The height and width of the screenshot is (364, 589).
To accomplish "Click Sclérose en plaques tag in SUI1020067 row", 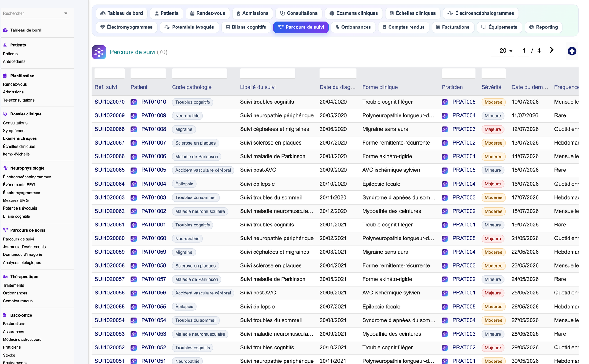I will 196,143.
